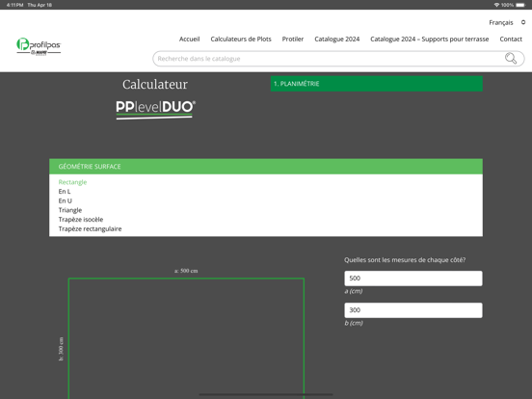Check battery icon in status bar

(520, 5)
